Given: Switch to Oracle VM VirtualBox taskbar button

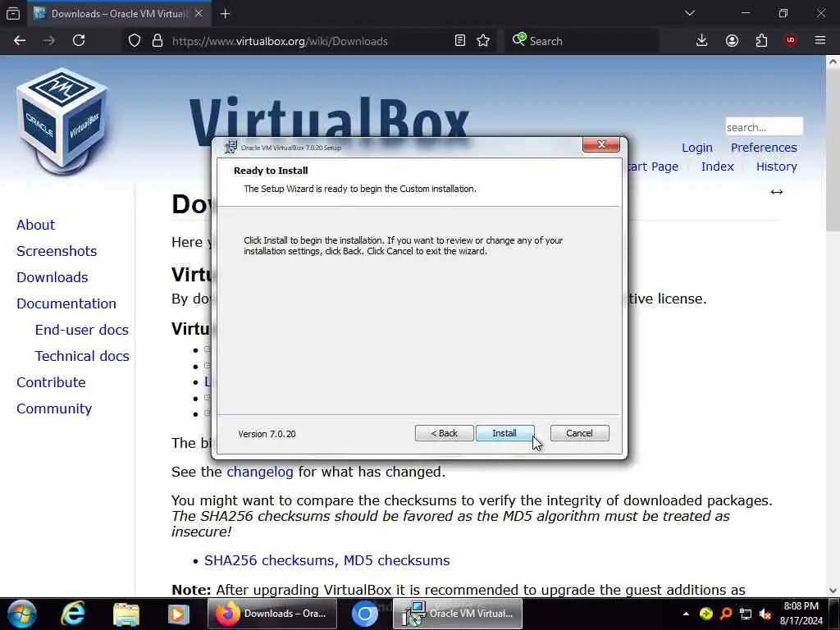Looking at the screenshot, I should 458,614.
